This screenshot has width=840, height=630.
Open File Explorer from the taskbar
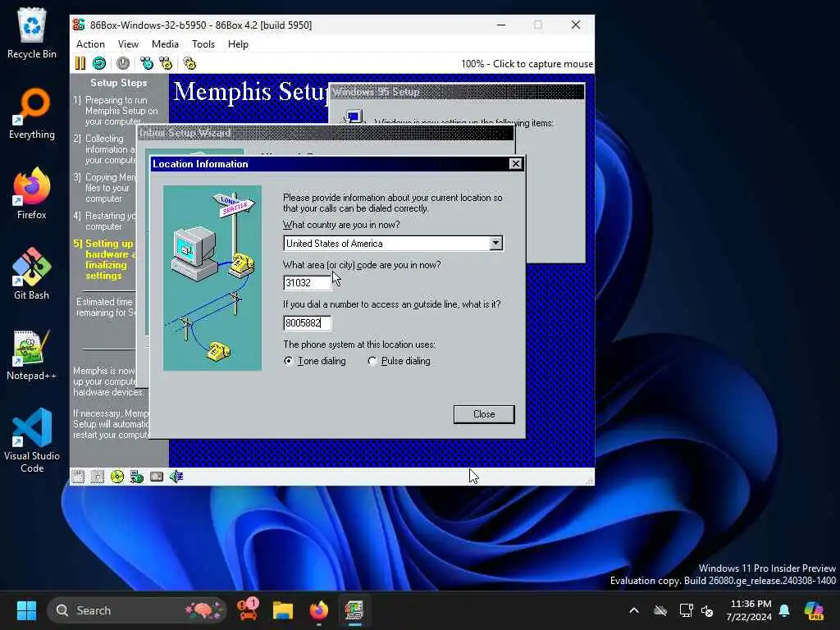[x=283, y=610]
